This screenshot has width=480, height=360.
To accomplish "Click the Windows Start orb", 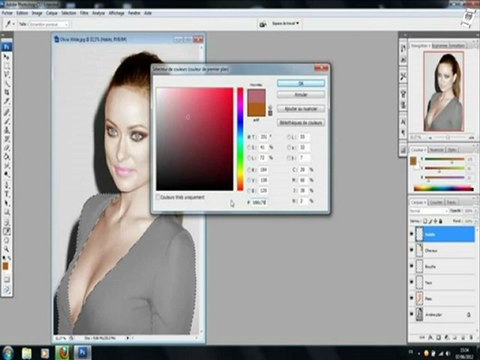I will pyautogui.click(x=7, y=353).
